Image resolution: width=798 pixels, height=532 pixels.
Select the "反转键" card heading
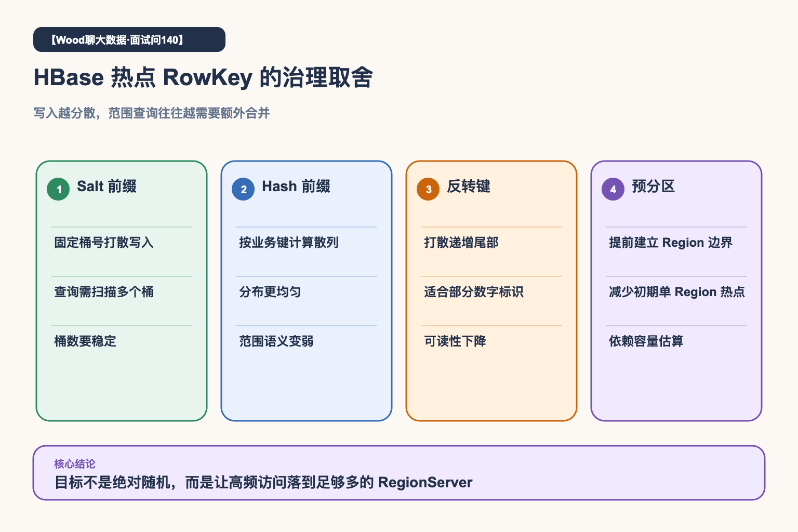point(469,187)
